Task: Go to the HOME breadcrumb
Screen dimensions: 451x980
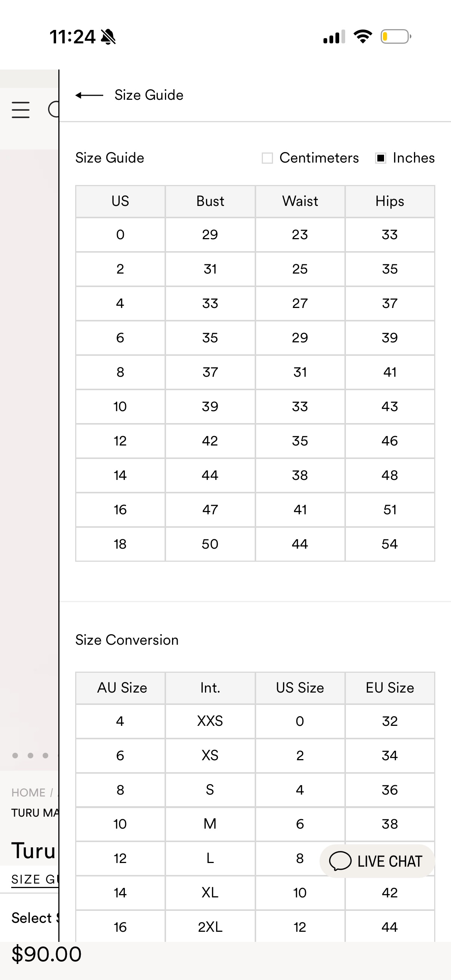Action: tap(28, 792)
